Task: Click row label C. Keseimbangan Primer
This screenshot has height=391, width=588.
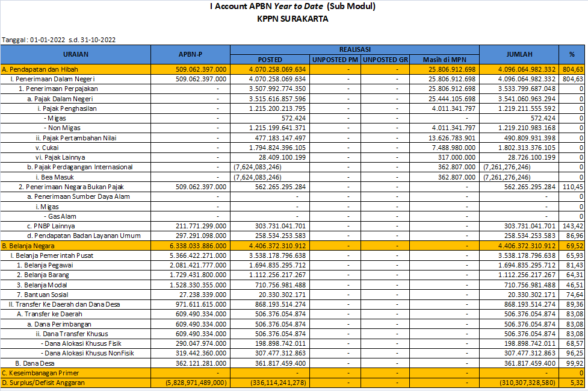Action: tap(40, 374)
